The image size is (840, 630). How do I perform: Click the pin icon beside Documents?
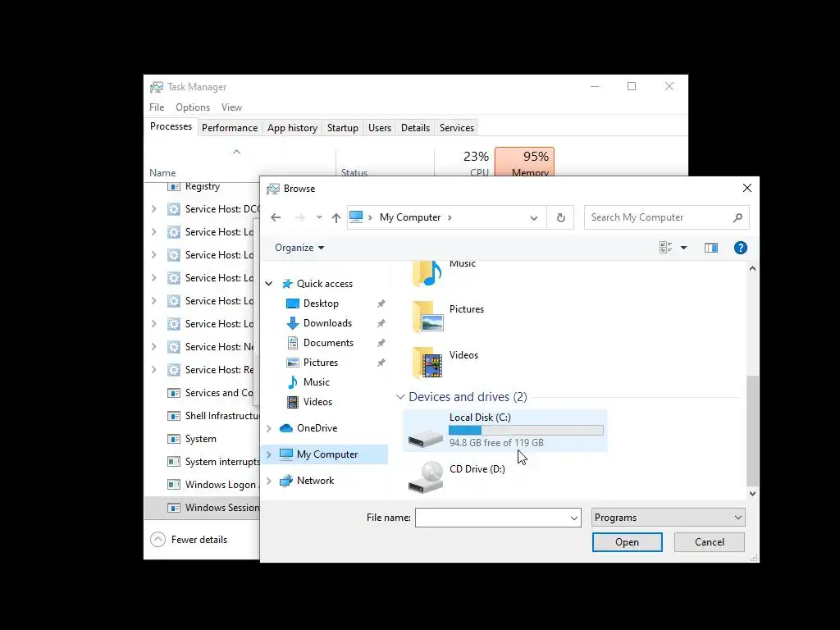[x=381, y=343]
